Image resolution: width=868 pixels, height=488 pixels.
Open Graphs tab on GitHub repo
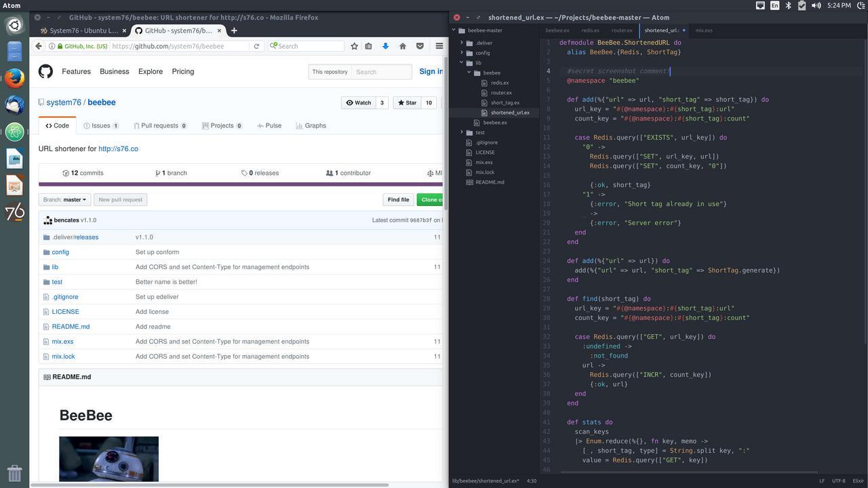click(x=311, y=125)
